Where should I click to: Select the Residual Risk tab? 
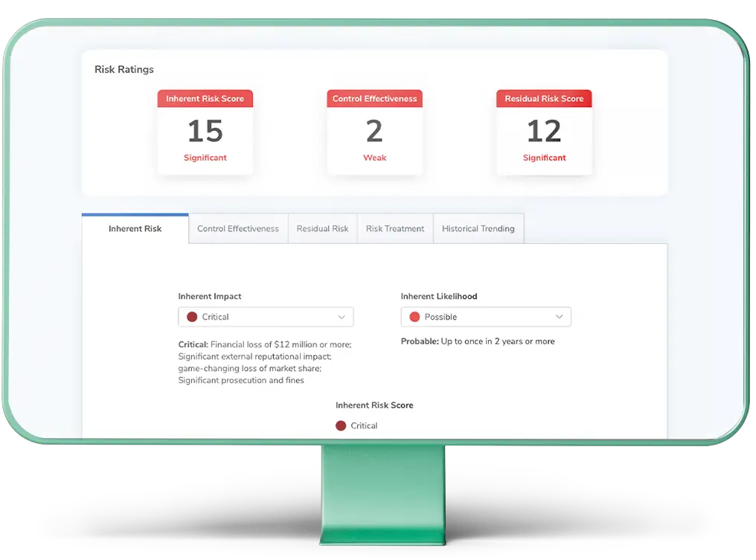coord(322,228)
